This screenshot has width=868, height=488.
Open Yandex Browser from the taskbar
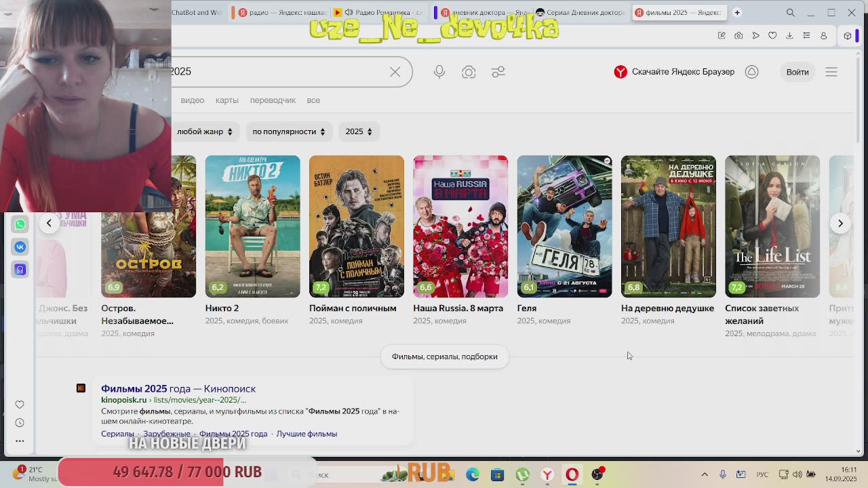(x=547, y=475)
